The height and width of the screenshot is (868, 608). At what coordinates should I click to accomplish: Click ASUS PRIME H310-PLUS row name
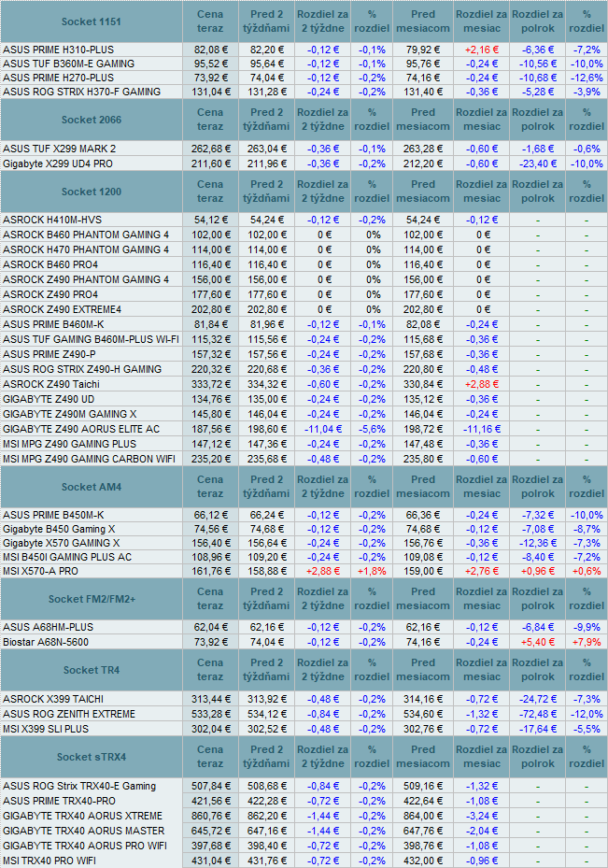[x=58, y=50]
